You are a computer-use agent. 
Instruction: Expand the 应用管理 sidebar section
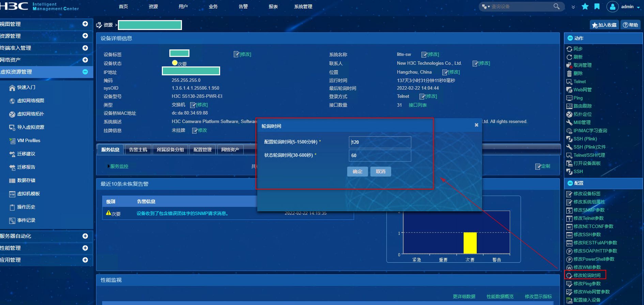point(85,260)
